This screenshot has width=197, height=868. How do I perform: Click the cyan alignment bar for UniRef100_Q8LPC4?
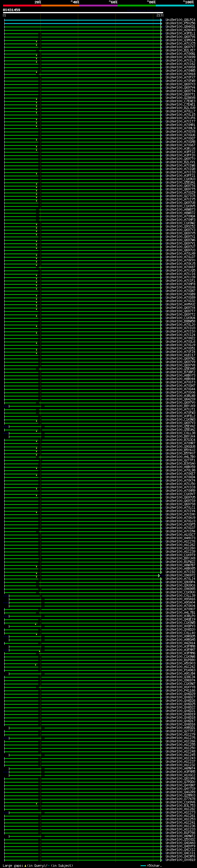pos(82,20)
